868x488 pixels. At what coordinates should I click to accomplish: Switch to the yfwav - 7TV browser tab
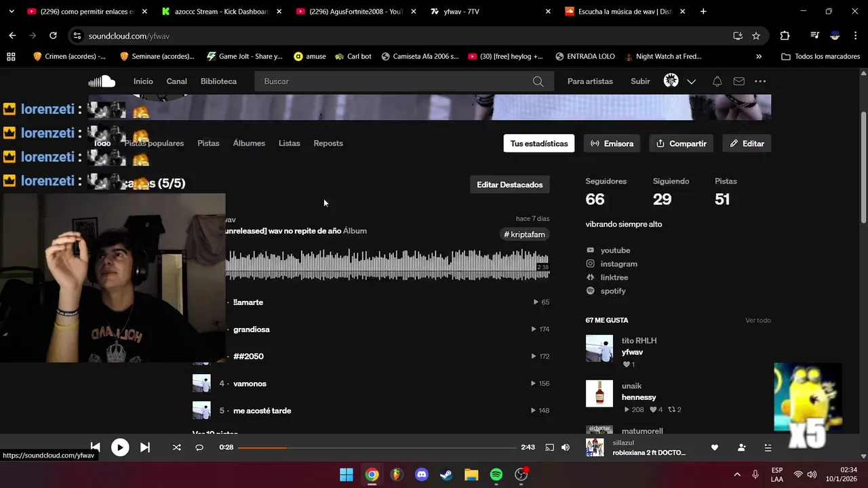point(492,12)
